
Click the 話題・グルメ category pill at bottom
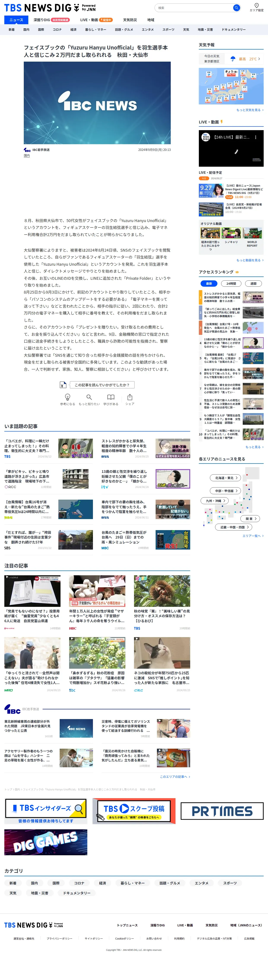pyautogui.click(x=169, y=883)
